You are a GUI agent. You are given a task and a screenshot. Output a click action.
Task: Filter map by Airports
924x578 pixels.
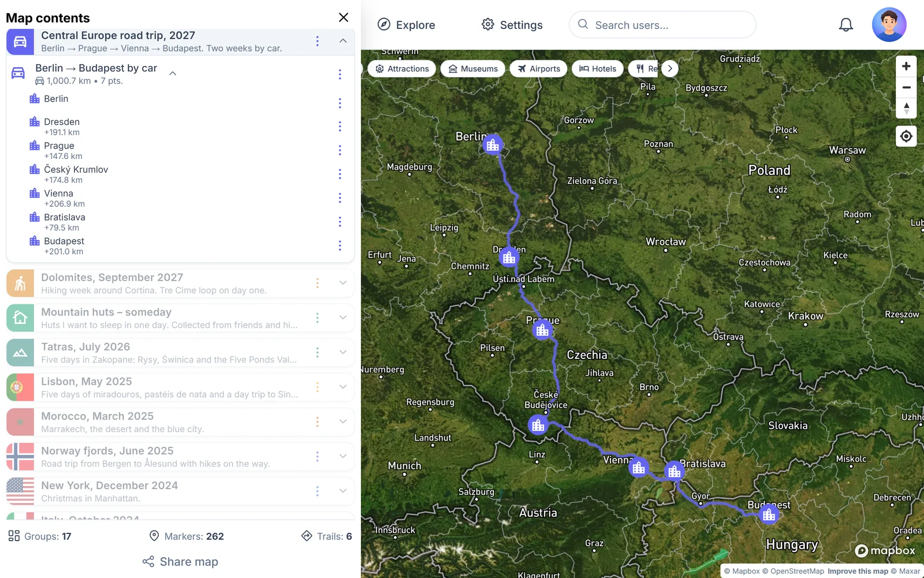[x=539, y=69]
